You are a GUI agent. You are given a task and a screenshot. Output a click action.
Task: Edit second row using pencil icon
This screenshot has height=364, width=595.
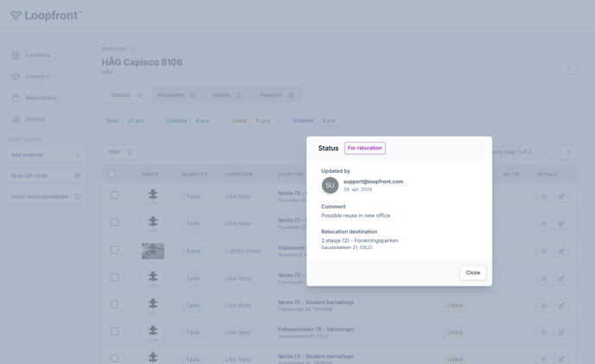click(561, 224)
